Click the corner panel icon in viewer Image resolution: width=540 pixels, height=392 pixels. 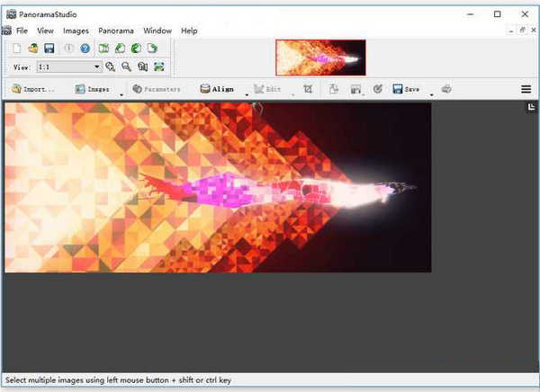pyautogui.click(x=531, y=107)
